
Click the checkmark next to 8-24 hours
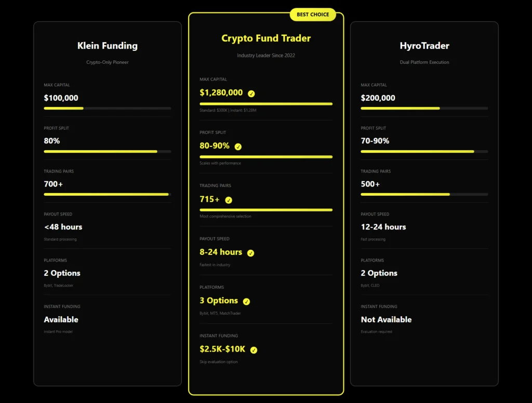click(x=250, y=253)
